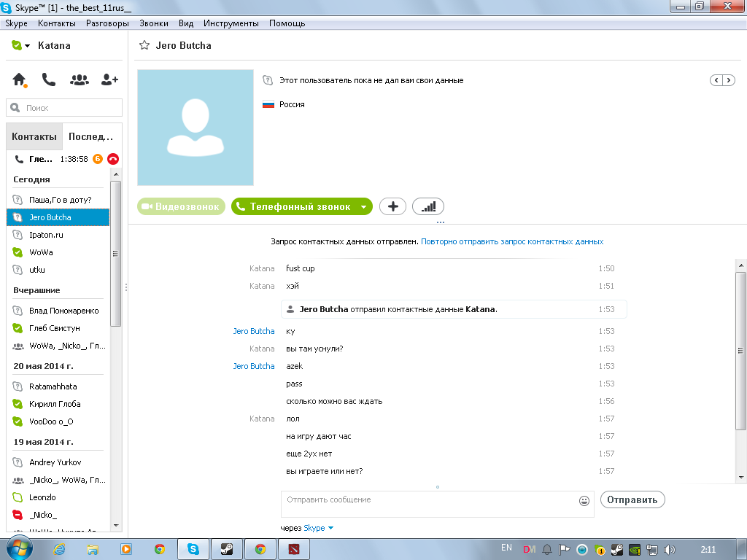The image size is (747, 560).
Task: Toggle favorite star for Jero Butcha
Action: pyautogui.click(x=144, y=45)
